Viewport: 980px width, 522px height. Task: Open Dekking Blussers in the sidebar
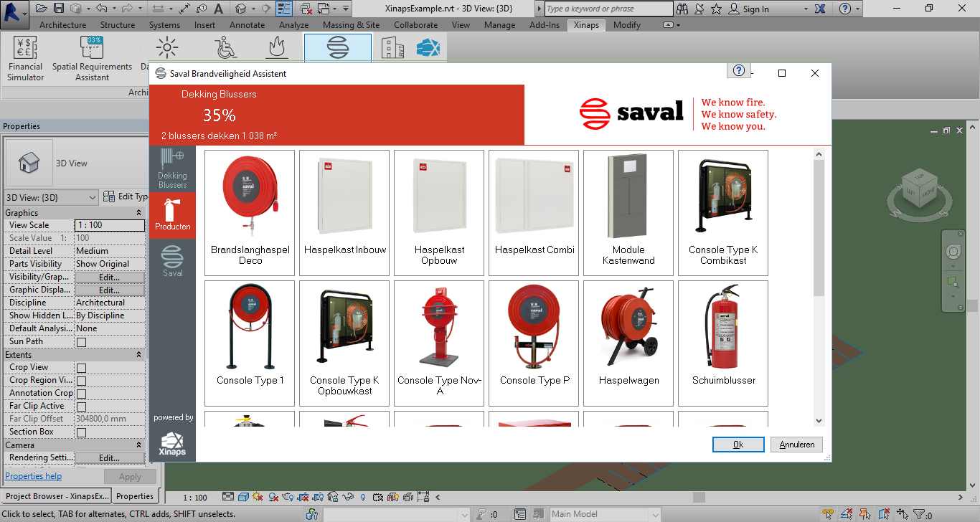point(172,169)
